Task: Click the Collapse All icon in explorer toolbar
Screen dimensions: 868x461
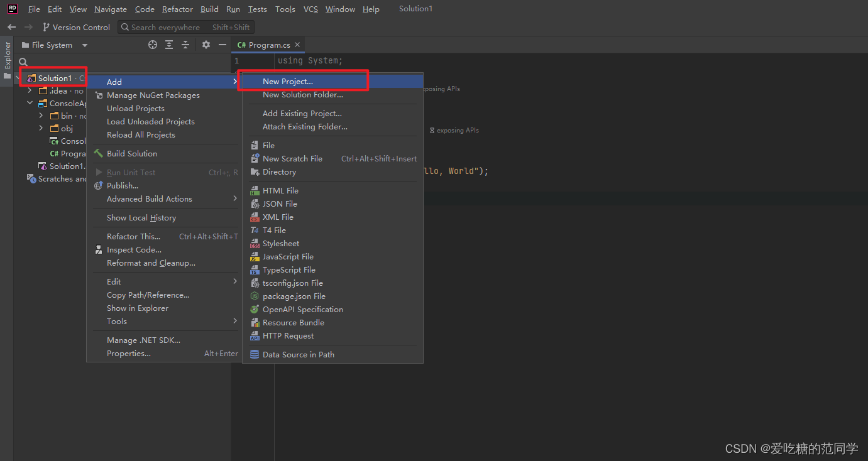Action: (x=185, y=45)
